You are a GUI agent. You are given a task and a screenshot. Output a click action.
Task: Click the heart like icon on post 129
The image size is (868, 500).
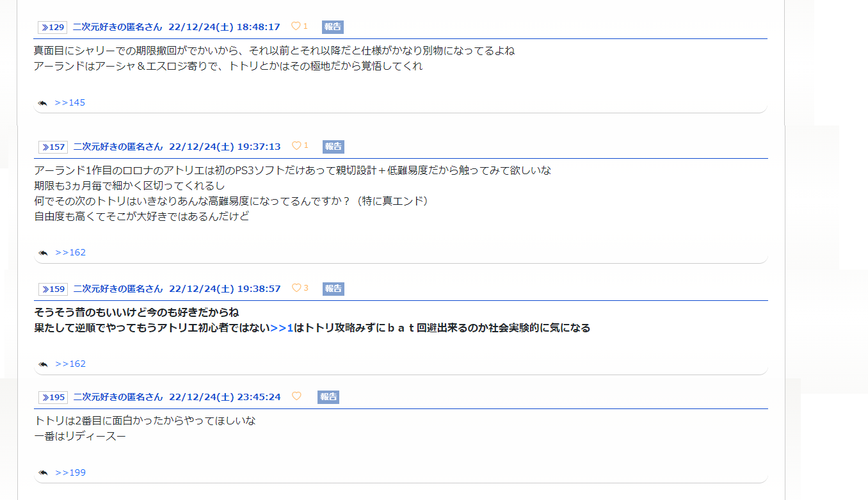coord(296,26)
